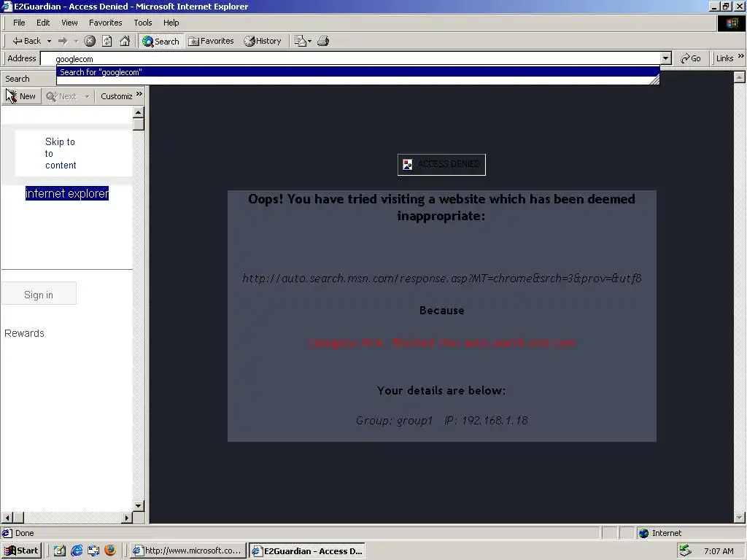Screen dimensions: 747x560
Task: Click the IE page icon in title bar
Action: 7,6
